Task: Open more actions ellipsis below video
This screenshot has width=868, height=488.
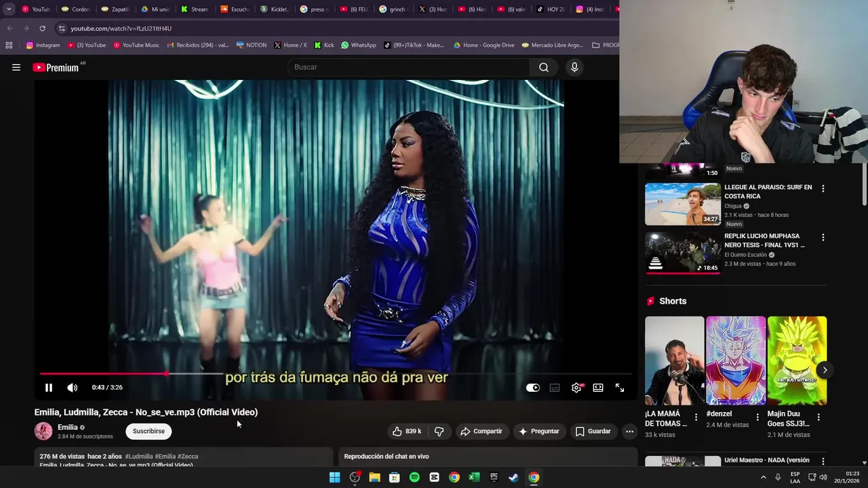Action: pos(629,431)
